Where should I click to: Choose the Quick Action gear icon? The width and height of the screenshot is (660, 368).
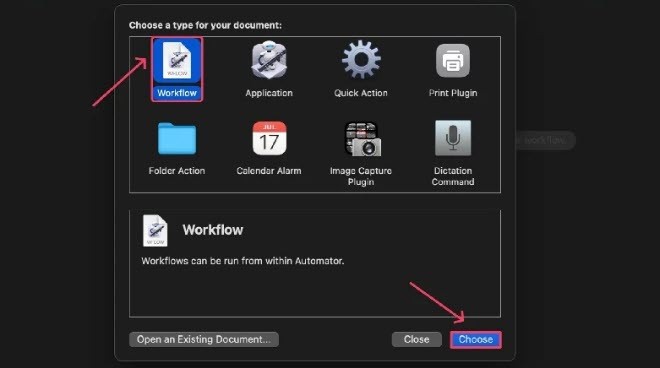point(361,60)
